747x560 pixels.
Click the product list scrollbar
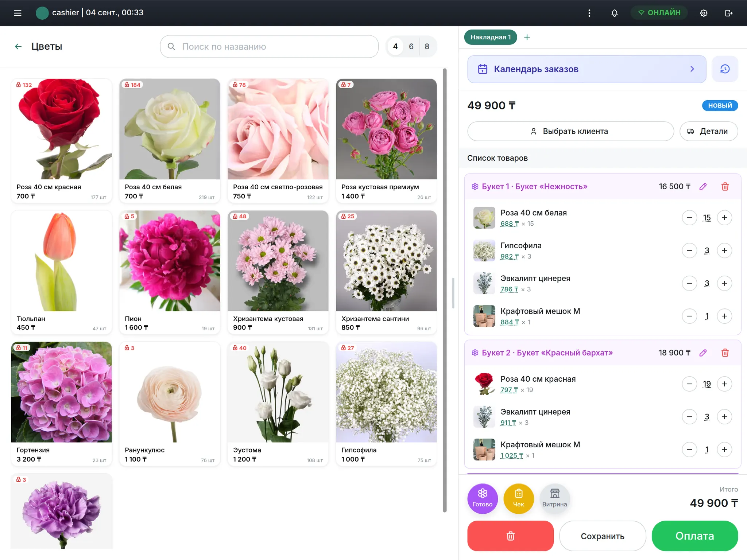445,290
